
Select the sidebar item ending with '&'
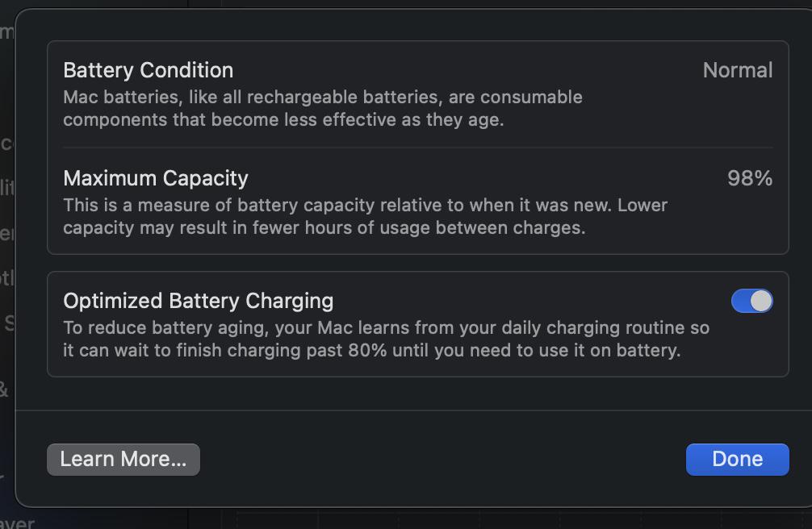[x=4, y=389]
